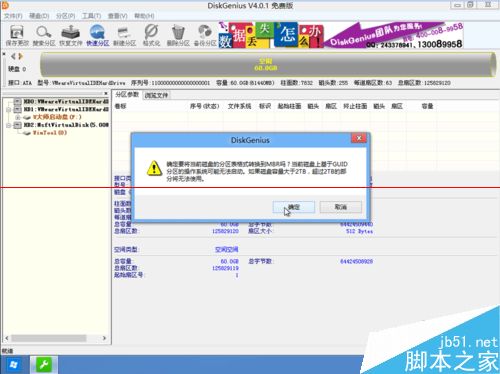Collapse the HD2 MsftVirtualDisk tree node
This screenshot has height=374, width=500.
8,125
